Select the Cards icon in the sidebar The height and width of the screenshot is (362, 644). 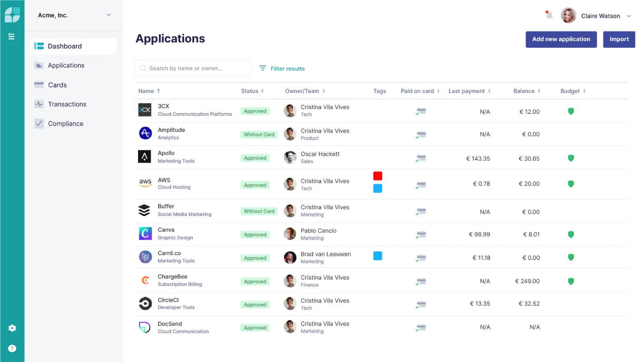(39, 84)
